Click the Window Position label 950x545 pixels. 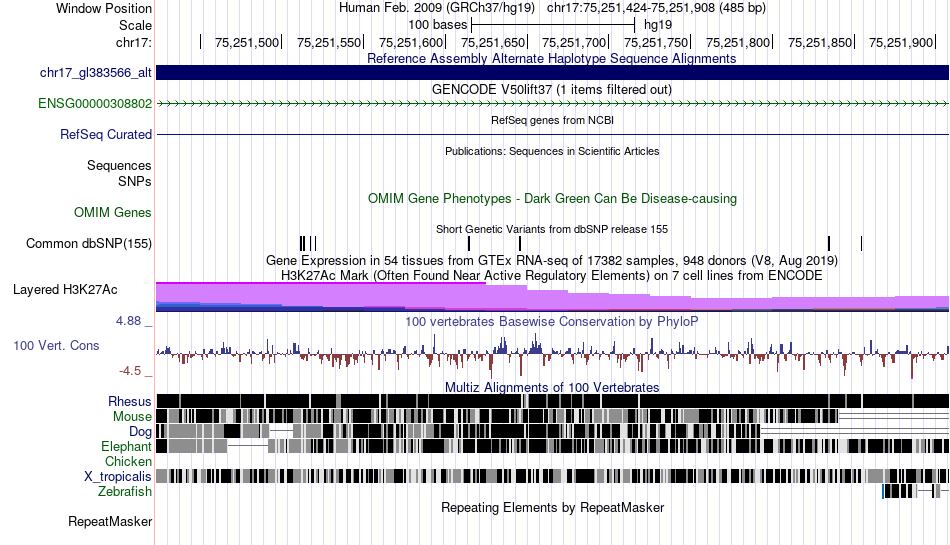pos(104,8)
